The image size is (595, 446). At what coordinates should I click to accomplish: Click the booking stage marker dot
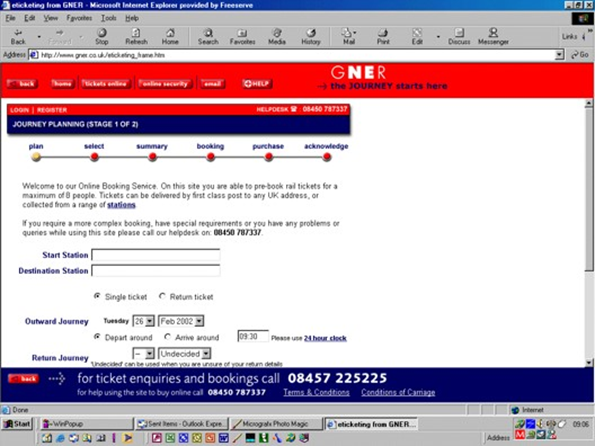[211, 156]
